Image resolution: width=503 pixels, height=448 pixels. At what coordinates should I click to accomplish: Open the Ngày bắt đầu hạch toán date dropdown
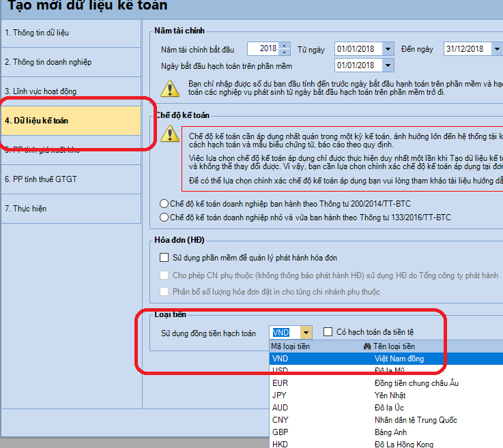[388, 65]
